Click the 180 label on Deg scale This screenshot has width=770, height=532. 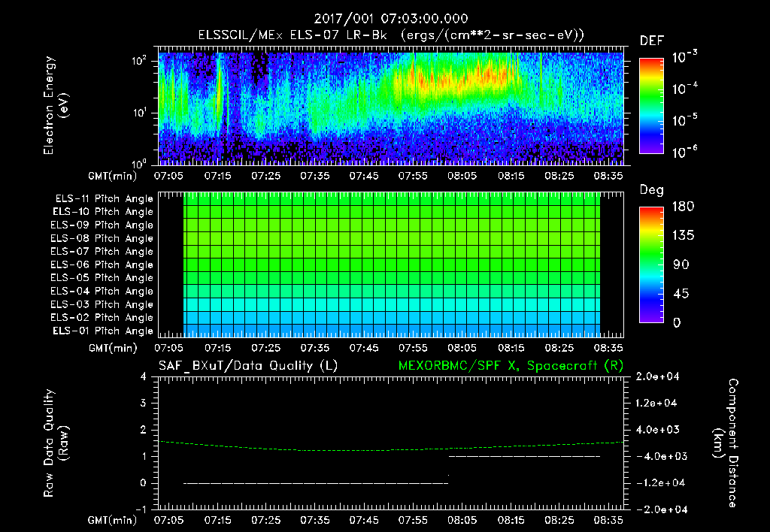tap(683, 207)
